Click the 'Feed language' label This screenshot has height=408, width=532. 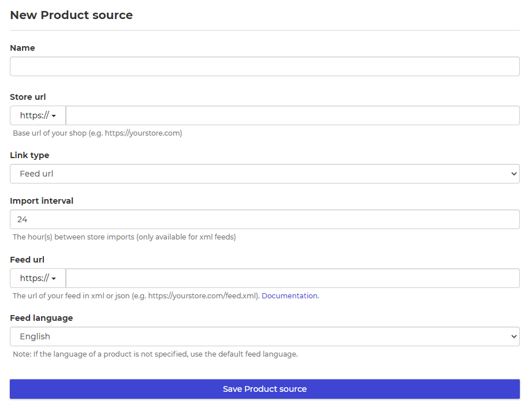tap(42, 318)
